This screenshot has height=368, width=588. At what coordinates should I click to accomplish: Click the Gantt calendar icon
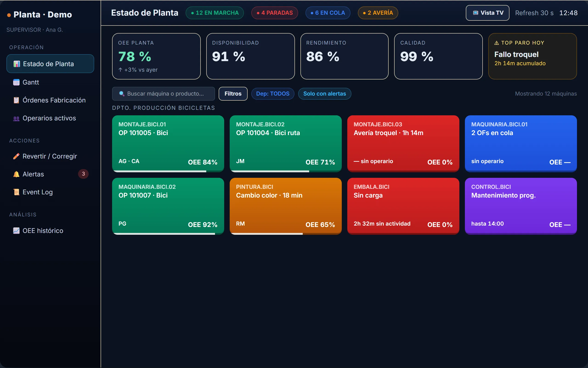coord(16,82)
